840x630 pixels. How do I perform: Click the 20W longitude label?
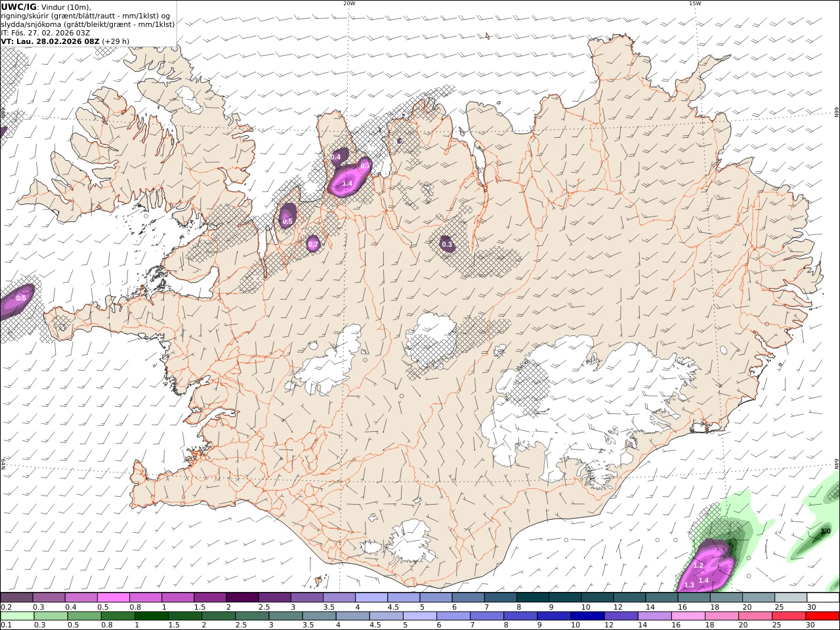click(x=349, y=3)
